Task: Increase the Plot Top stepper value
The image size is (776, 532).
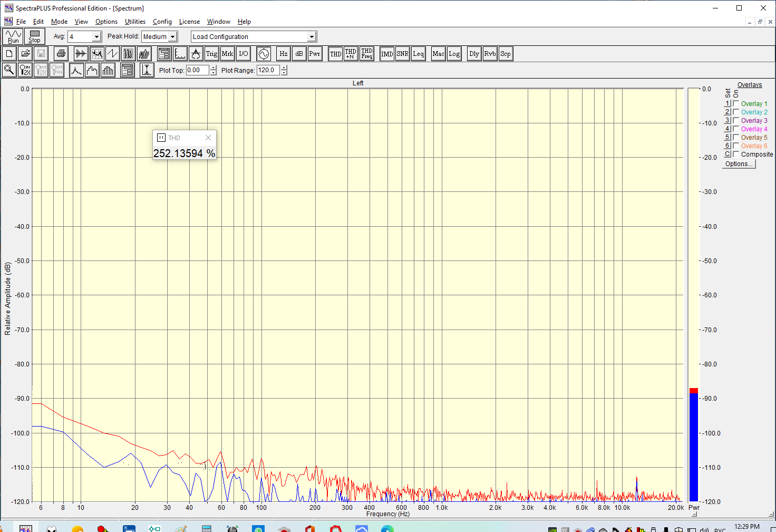Action: point(213,67)
